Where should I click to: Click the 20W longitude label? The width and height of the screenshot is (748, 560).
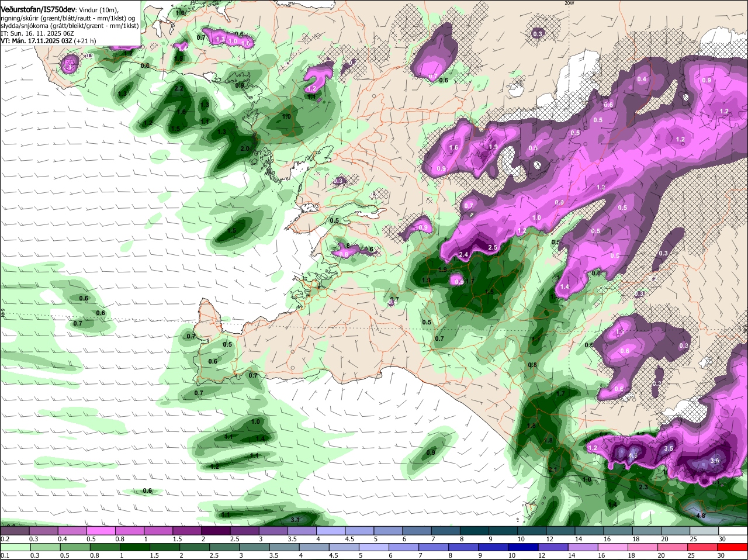click(569, 3)
